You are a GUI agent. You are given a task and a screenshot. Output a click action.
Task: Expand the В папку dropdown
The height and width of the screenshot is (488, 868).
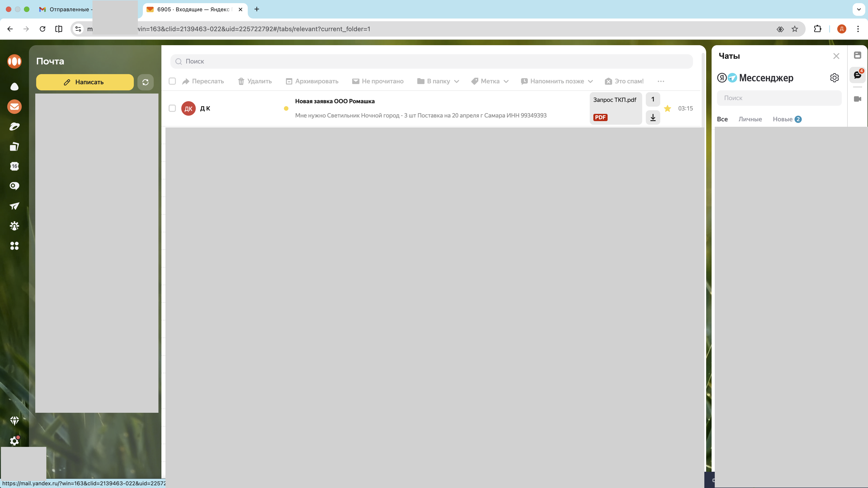click(x=438, y=81)
